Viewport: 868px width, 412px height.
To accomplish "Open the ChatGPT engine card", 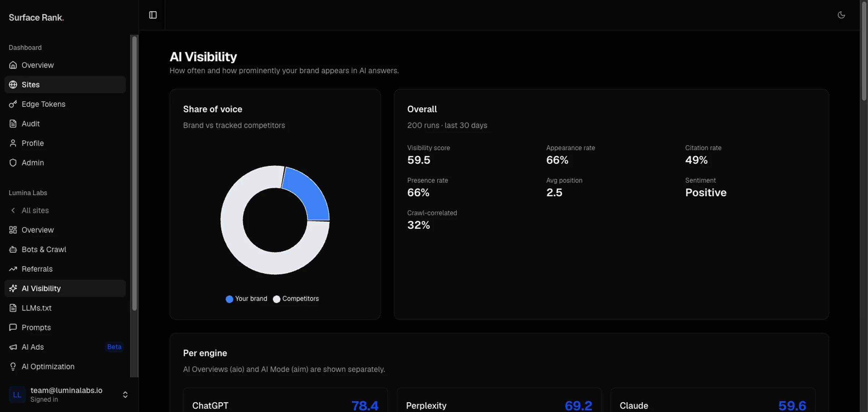I will 285,400.
